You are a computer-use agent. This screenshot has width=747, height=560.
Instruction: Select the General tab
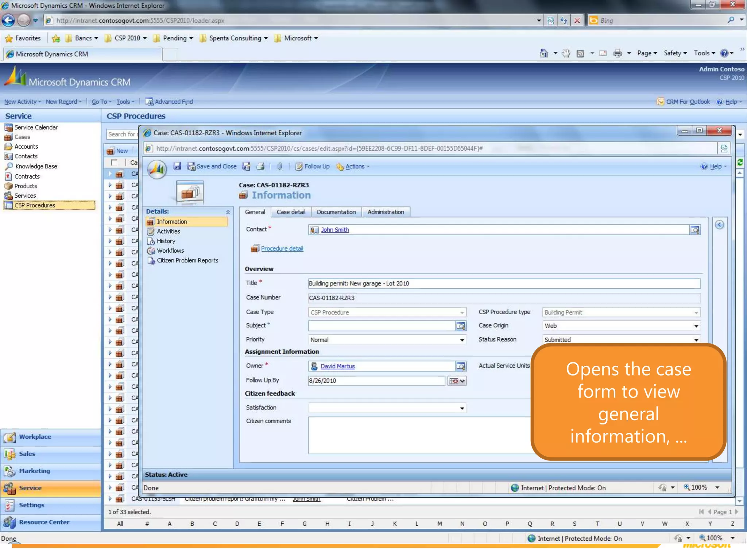click(255, 212)
